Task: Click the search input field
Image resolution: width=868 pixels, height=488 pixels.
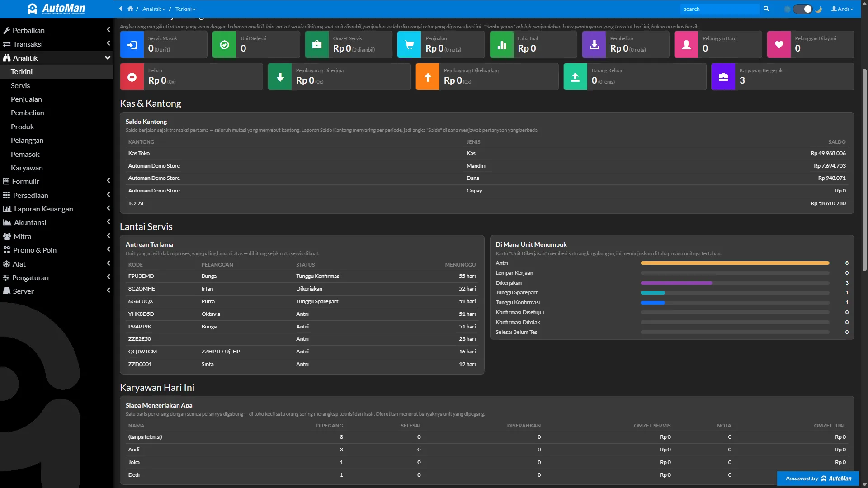Action: pos(720,9)
